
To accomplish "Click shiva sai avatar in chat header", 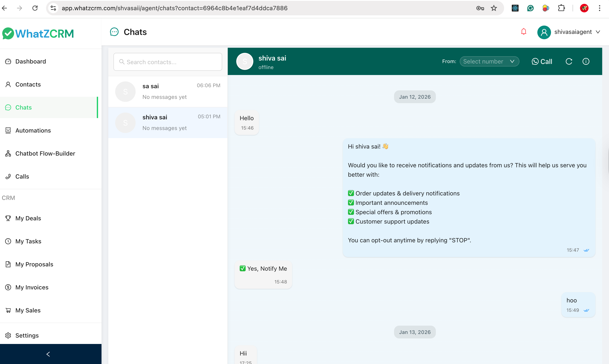I will pos(245,61).
